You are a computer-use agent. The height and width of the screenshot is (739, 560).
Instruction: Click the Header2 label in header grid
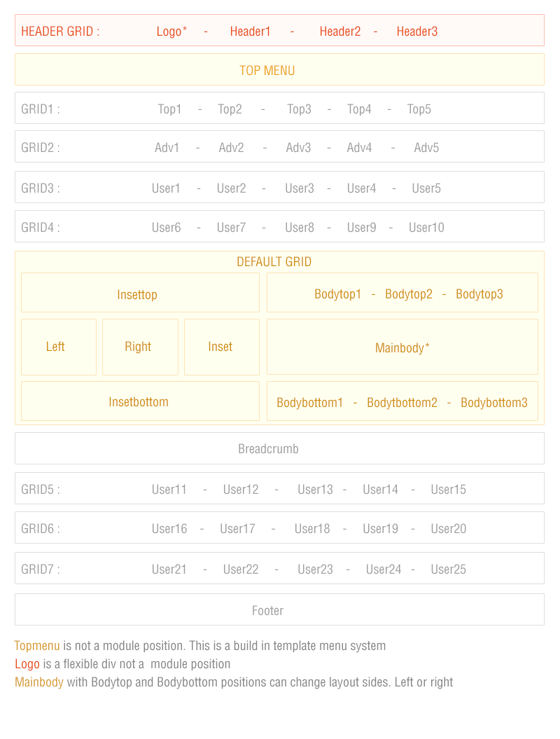[340, 32]
